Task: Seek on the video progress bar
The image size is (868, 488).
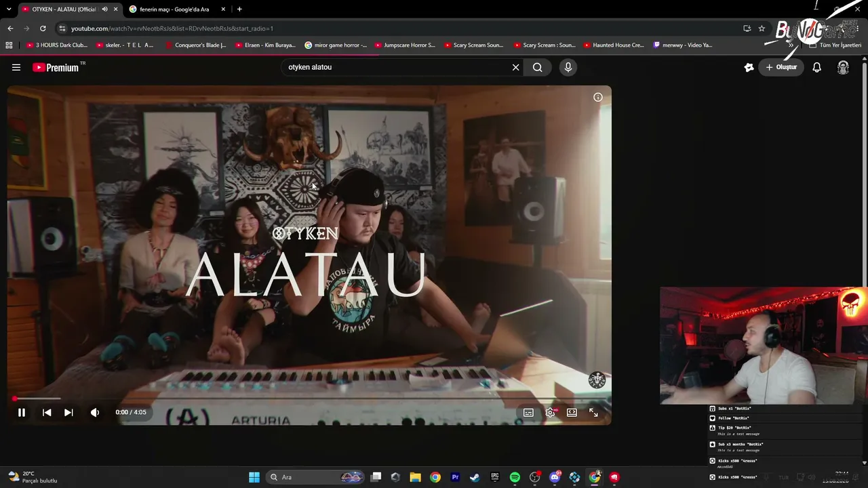Action: point(309,399)
